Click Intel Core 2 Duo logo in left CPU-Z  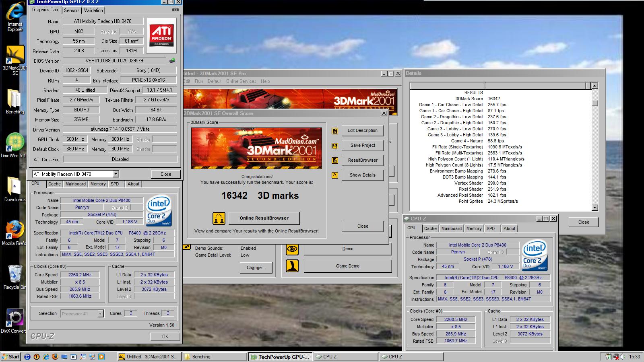coord(158,211)
